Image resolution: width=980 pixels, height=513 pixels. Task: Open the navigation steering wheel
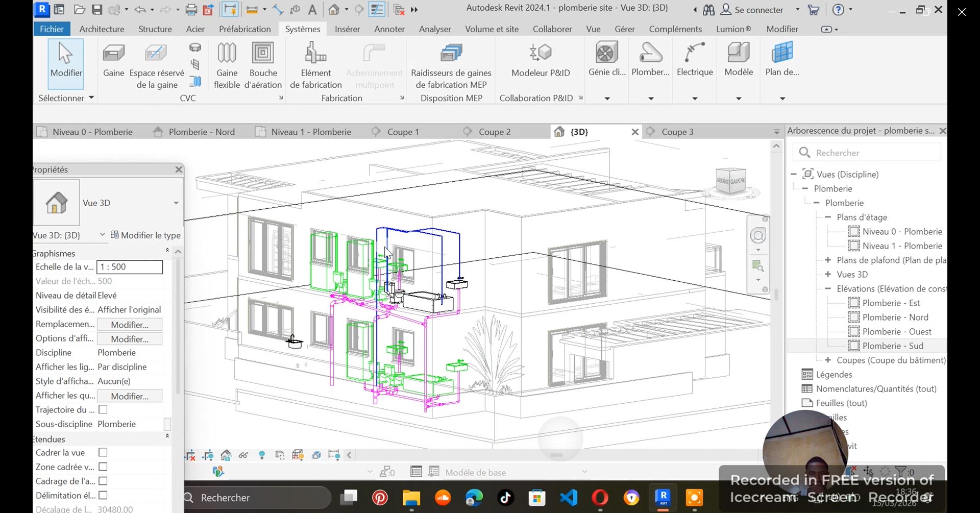tap(758, 235)
